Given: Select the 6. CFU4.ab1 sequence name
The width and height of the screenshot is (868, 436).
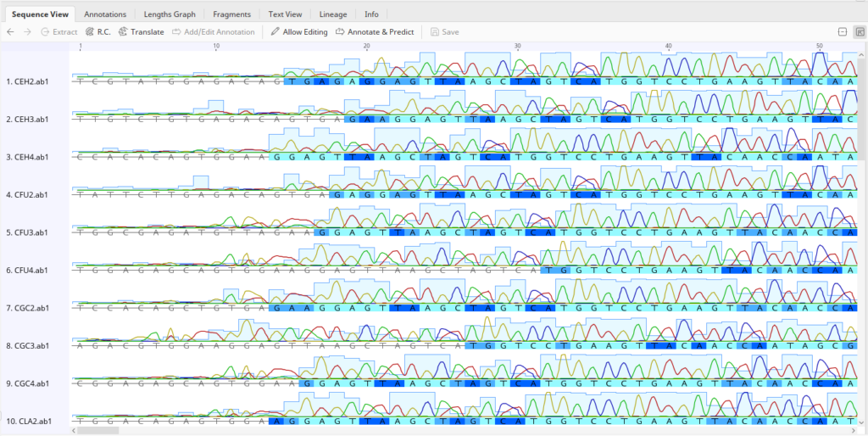Looking at the screenshot, I should (x=27, y=270).
